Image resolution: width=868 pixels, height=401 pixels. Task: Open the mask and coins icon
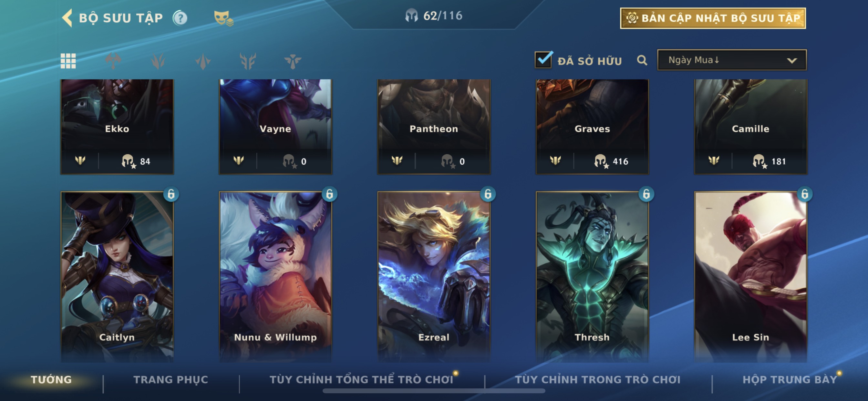(223, 18)
